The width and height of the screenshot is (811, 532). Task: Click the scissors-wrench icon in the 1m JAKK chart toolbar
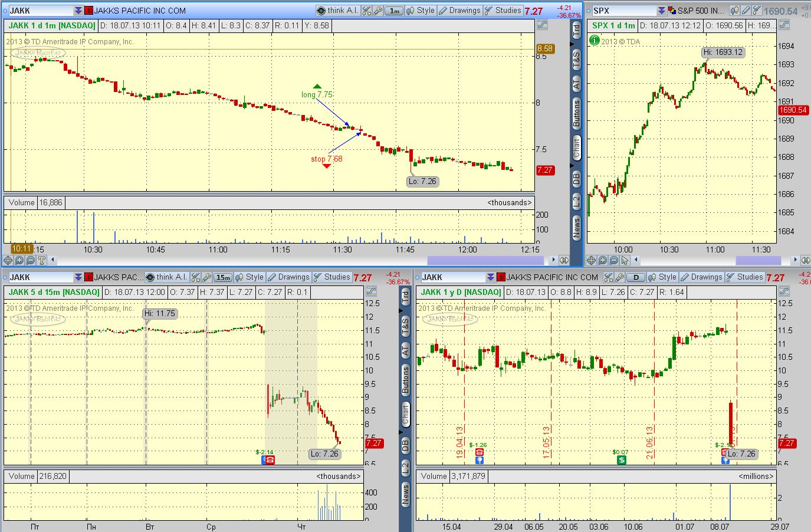pyautogui.click(x=367, y=11)
